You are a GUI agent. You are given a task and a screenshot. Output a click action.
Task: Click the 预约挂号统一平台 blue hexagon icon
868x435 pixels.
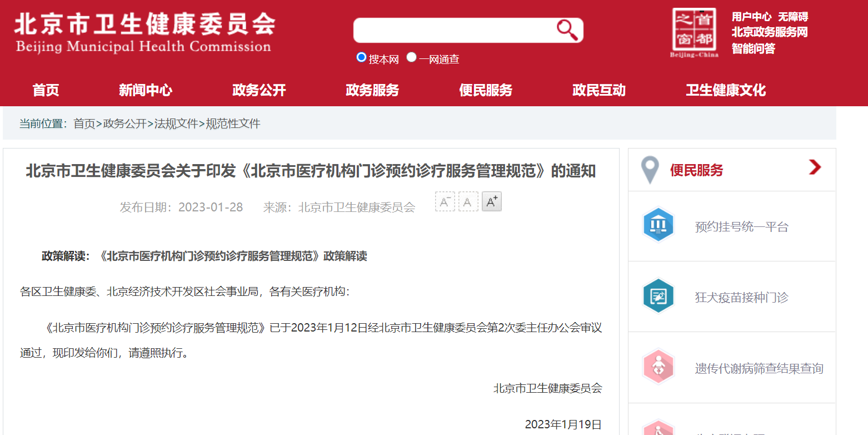(x=658, y=225)
